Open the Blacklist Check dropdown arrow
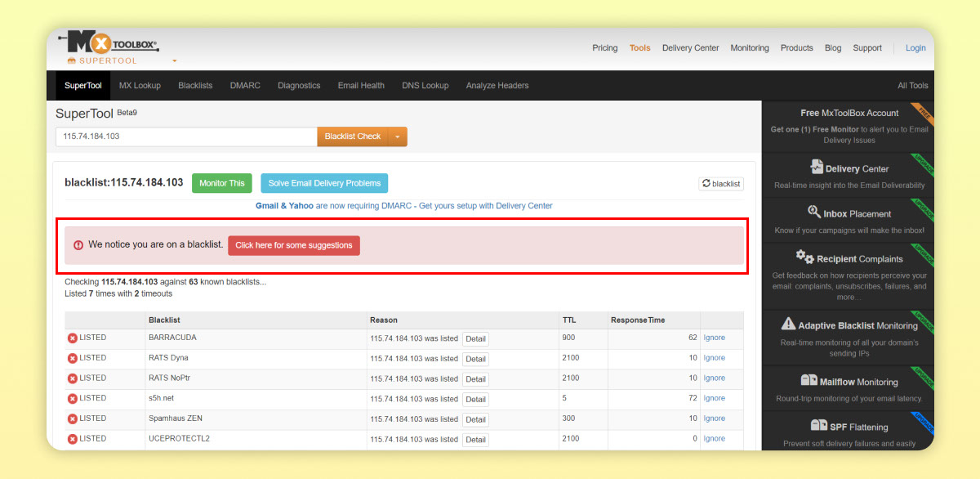Viewport: 980px width, 479px height. 398,137
